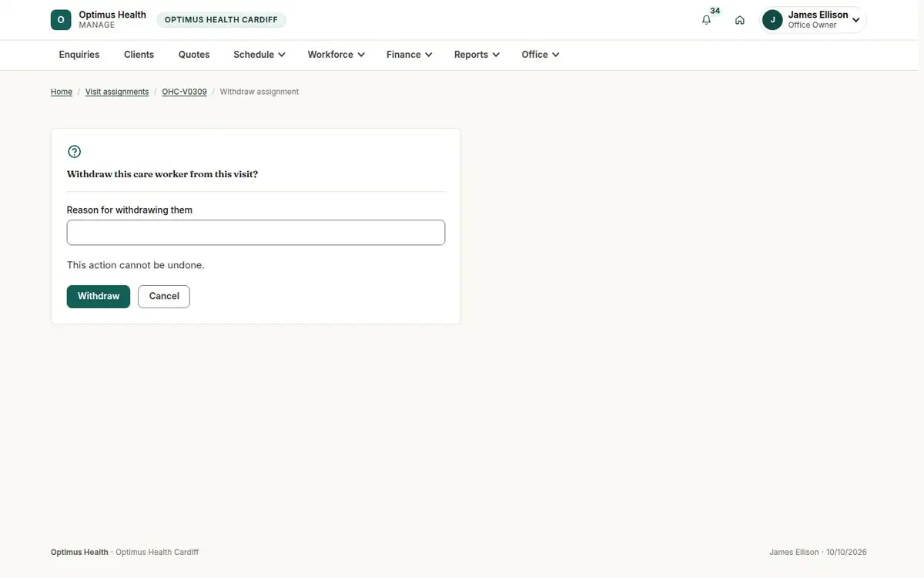Open the Office dropdown menu
This screenshot has height=578, width=924.
[541, 55]
